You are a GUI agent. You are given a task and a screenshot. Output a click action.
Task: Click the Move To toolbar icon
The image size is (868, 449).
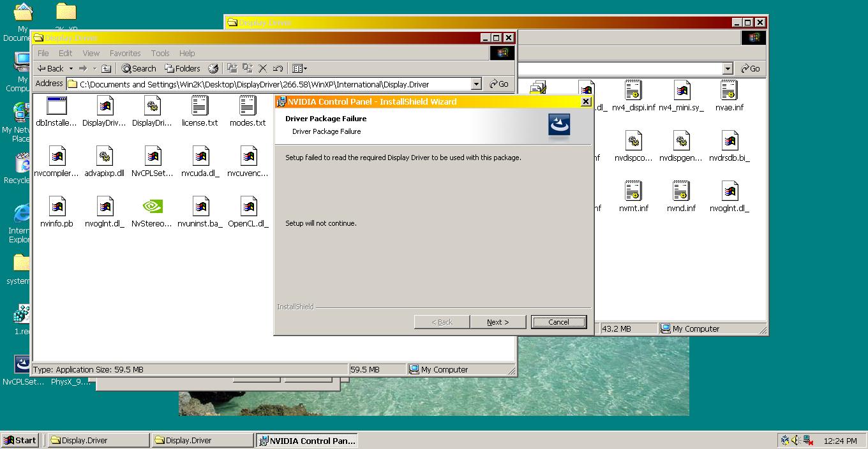point(232,68)
